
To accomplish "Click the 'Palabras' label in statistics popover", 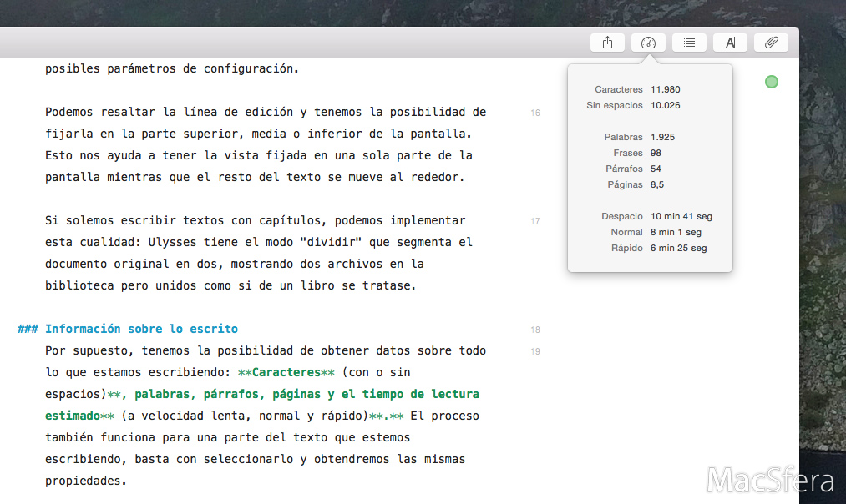I will (x=623, y=137).
